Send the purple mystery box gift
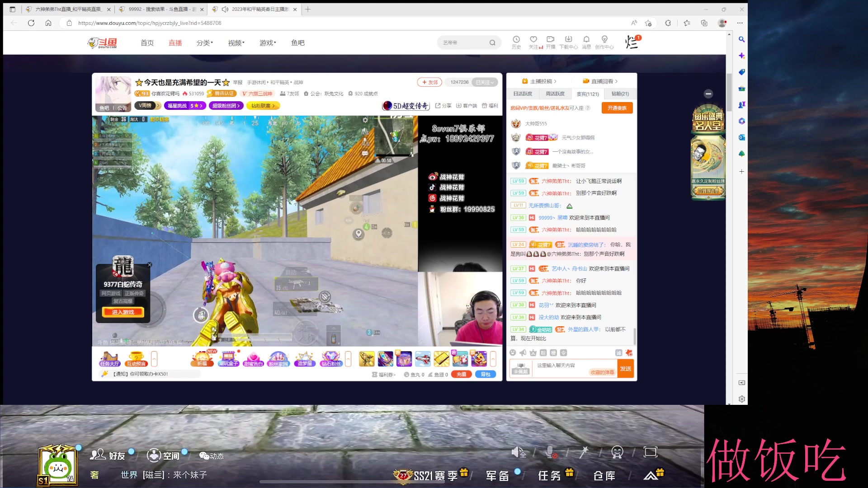Viewport: 868px width, 488px height. (x=404, y=359)
